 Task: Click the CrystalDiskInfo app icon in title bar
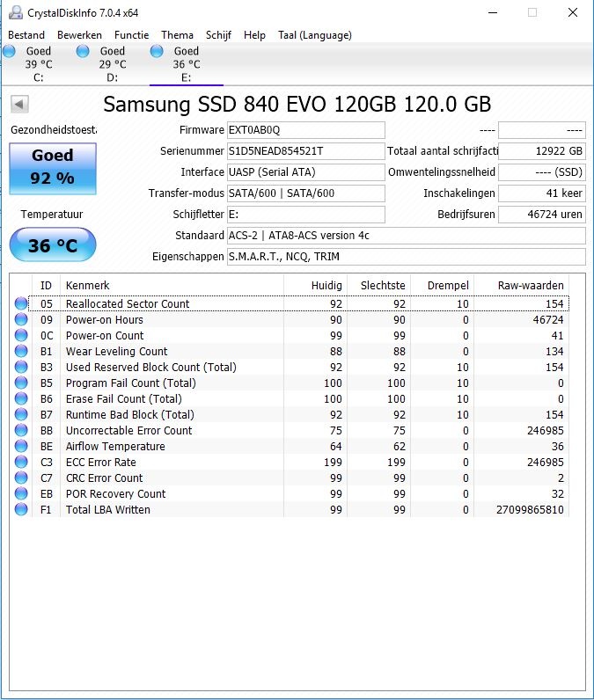16,12
